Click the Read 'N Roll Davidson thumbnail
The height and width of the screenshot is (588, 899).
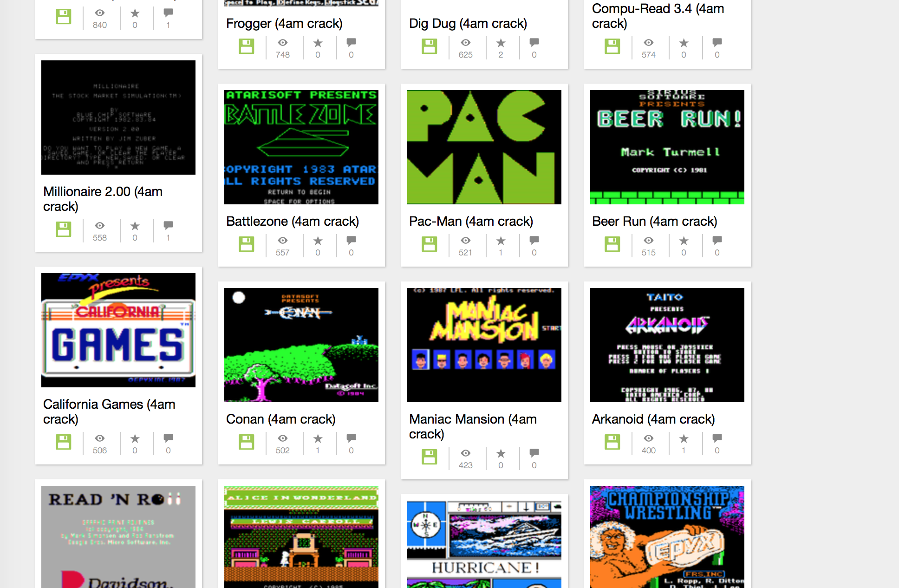[118, 537]
